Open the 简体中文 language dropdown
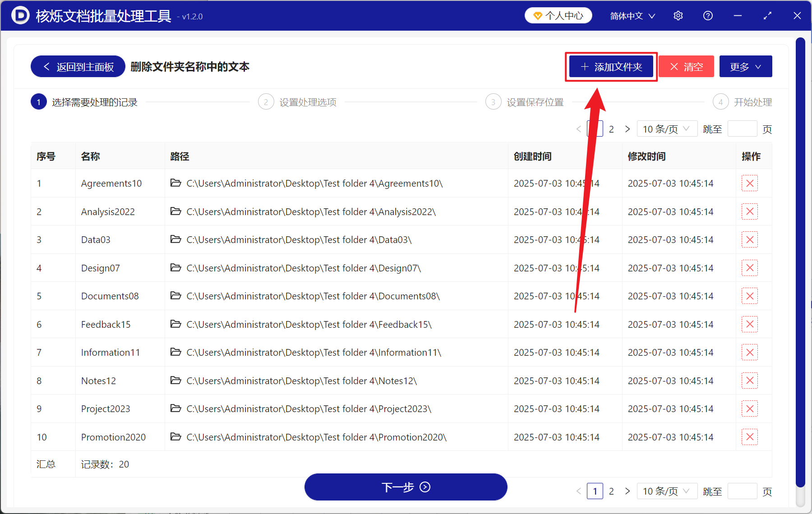 coord(632,15)
